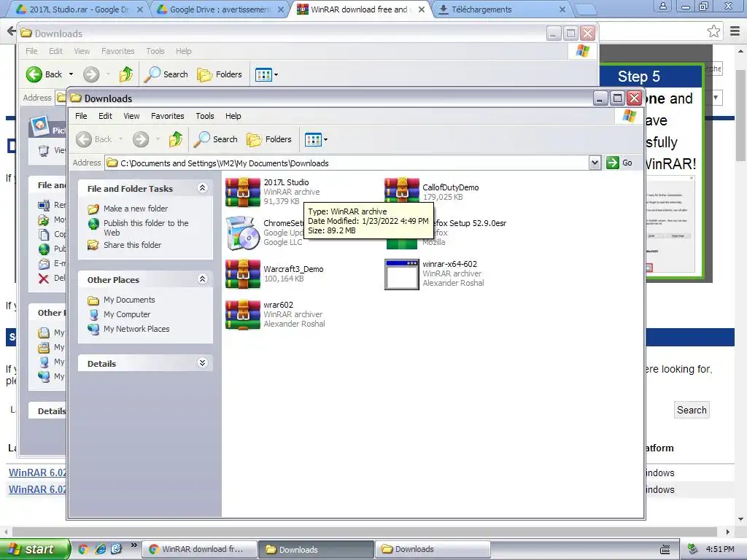Click Go button next to address bar

coord(619,163)
